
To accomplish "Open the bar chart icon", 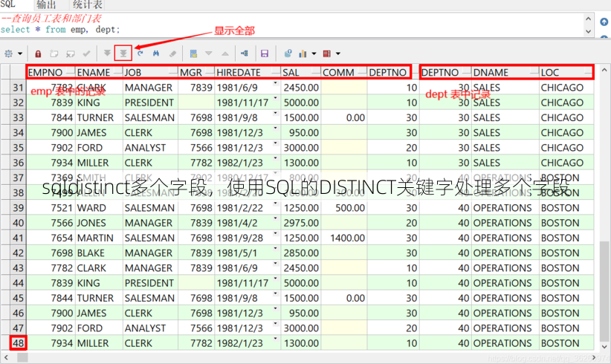I will coord(303,53).
